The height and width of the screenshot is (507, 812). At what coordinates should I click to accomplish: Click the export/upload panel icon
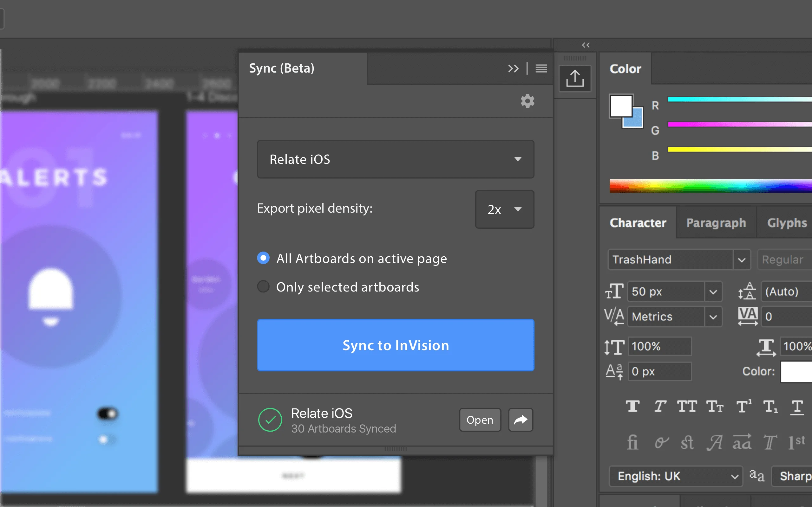click(574, 79)
